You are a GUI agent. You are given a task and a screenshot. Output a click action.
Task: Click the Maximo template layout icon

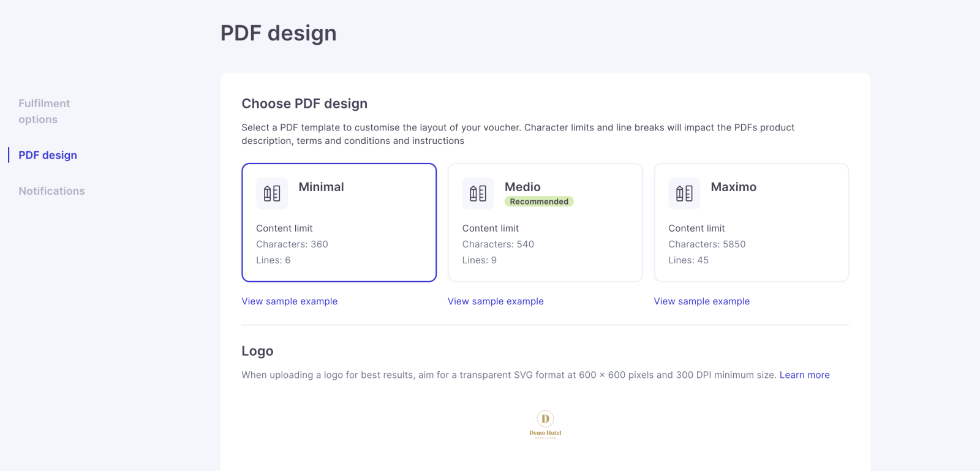click(x=684, y=194)
